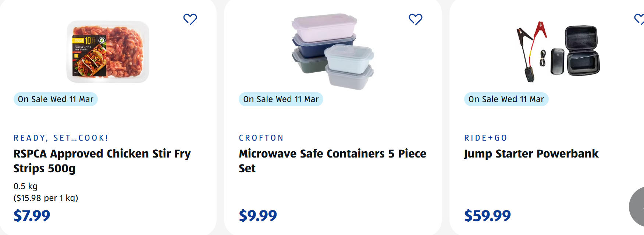View the stacked containers product photo
Image resolution: width=644 pixels, height=235 pixels.
[332, 52]
